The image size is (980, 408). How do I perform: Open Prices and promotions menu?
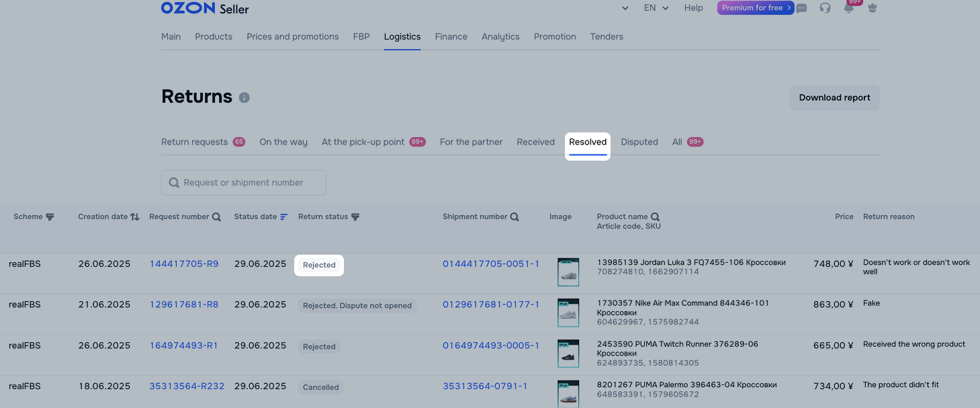[293, 36]
